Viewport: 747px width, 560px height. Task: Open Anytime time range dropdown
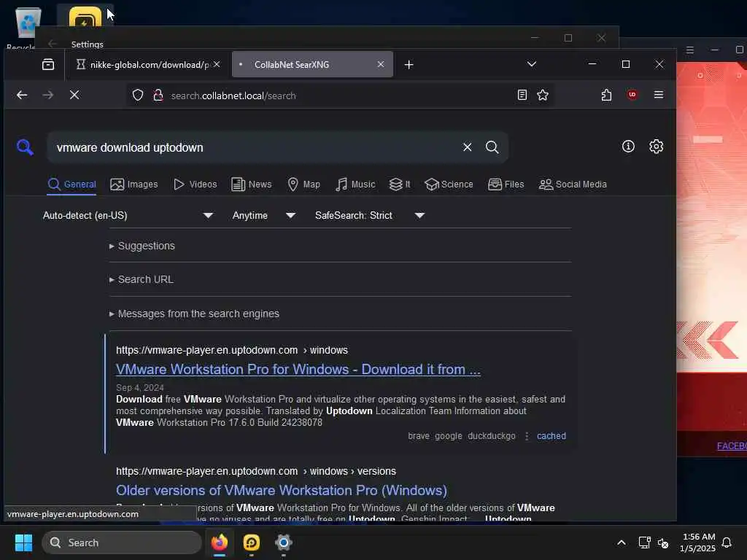[x=264, y=215]
